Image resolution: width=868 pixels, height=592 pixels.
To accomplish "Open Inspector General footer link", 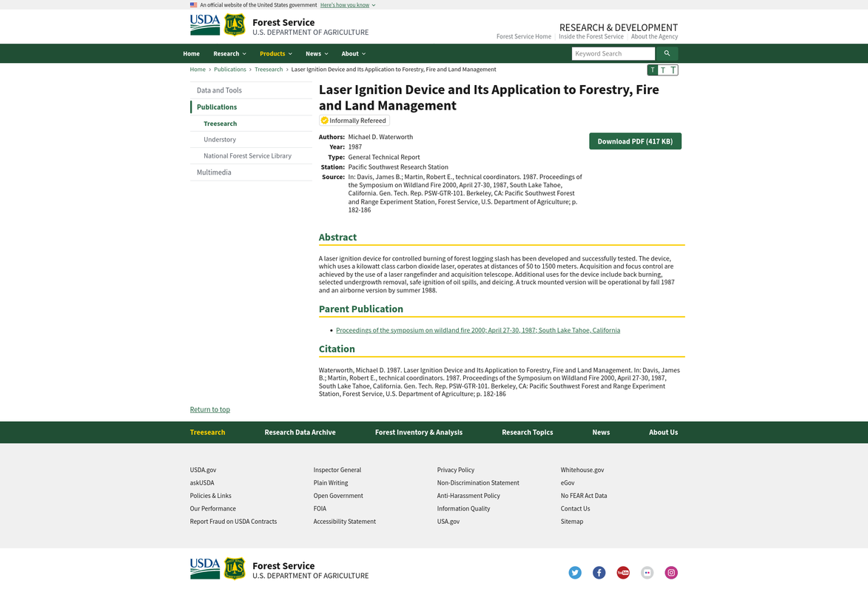I will click(x=337, y=470).
